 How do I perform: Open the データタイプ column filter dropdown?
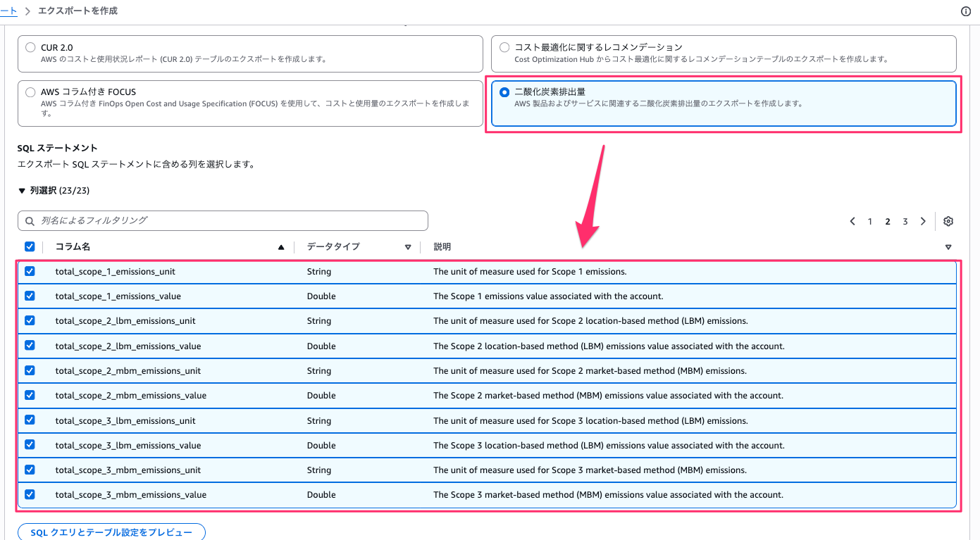click(x=408, y=246)
